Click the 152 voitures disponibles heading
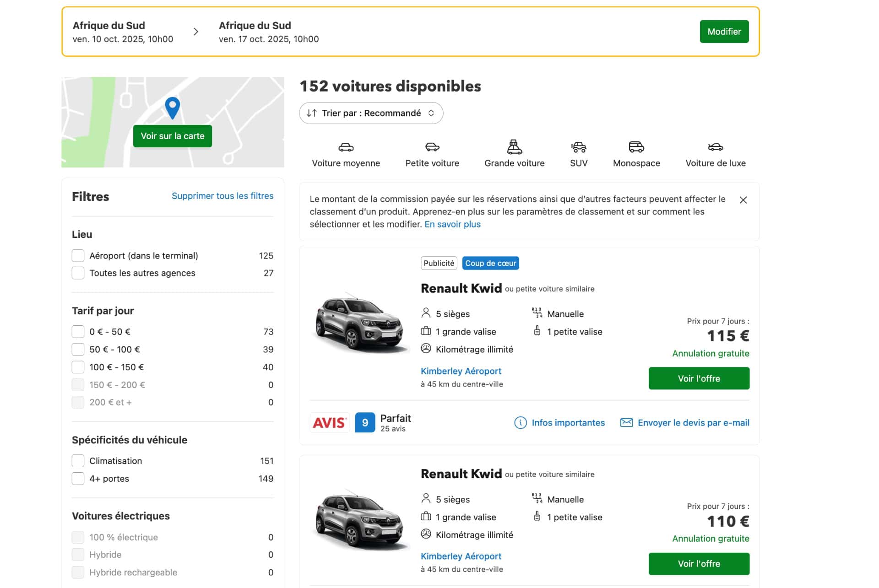The height and width of the screenshot is (588, 879). click(390, 86)
